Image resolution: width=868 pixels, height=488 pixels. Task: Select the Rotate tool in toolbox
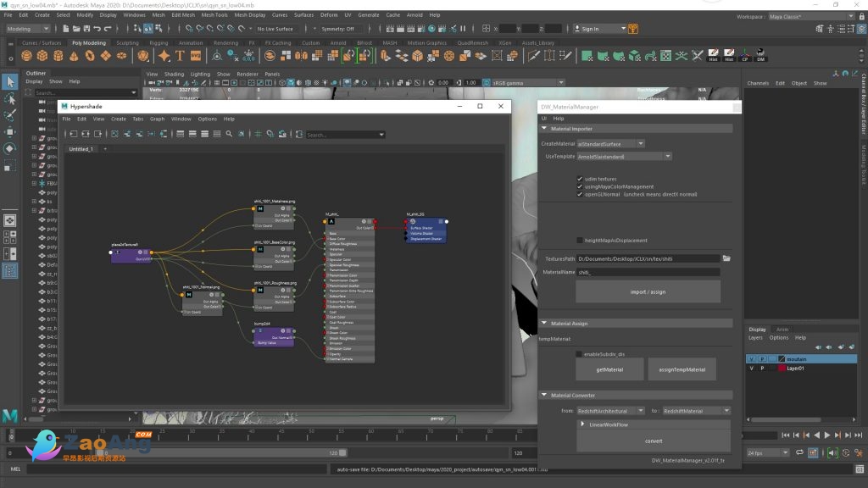[10, 148]
